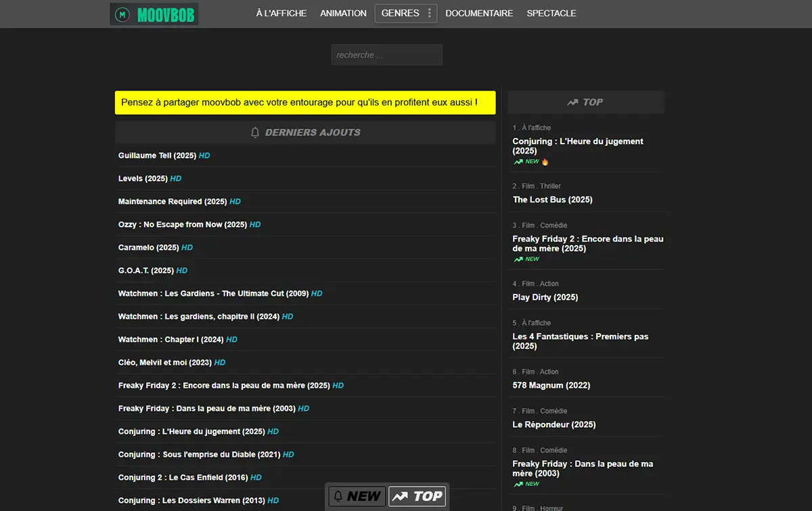
Task: Click the bell icon in floating NEW button
Action: [338, 496]
